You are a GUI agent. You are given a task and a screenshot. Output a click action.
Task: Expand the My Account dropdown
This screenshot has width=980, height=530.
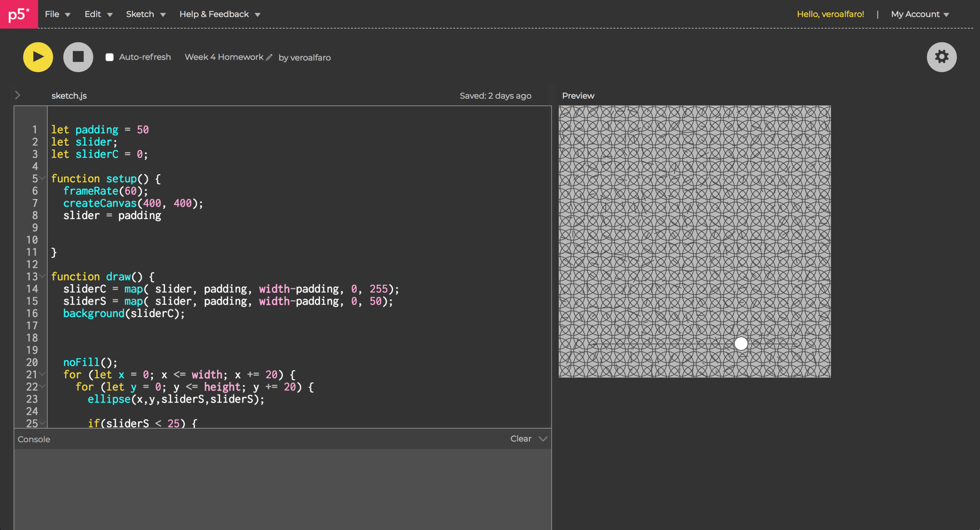[920, 14]
